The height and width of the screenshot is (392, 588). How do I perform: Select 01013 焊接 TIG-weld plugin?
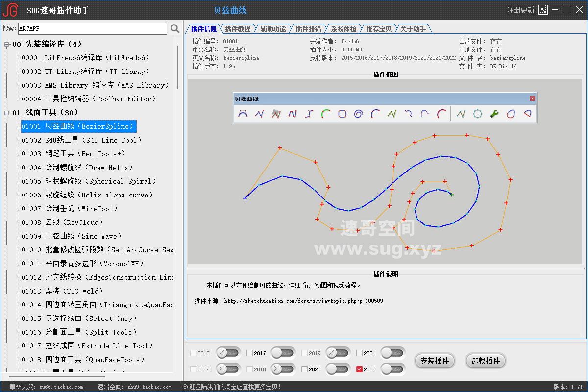click(x=62, y=291)
